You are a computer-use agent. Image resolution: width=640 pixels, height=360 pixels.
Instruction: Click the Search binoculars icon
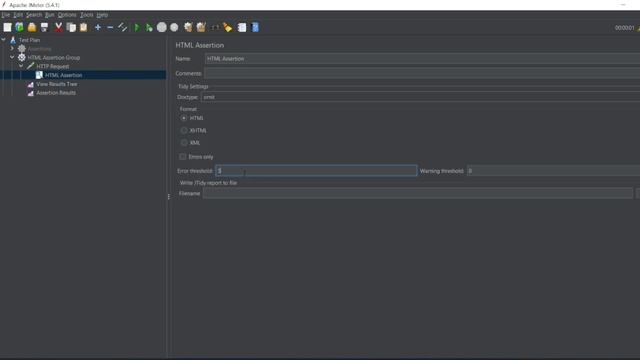[x=215, y=27]
